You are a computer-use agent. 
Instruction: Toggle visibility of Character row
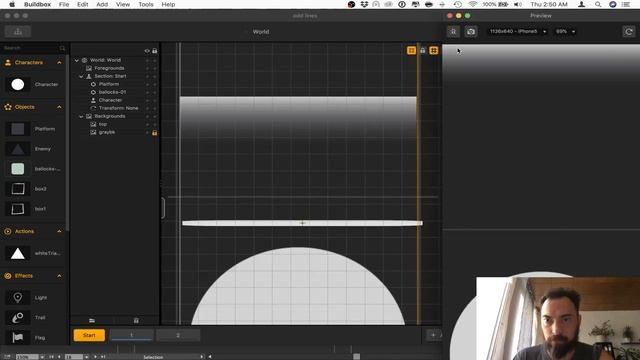coord(147,100)
